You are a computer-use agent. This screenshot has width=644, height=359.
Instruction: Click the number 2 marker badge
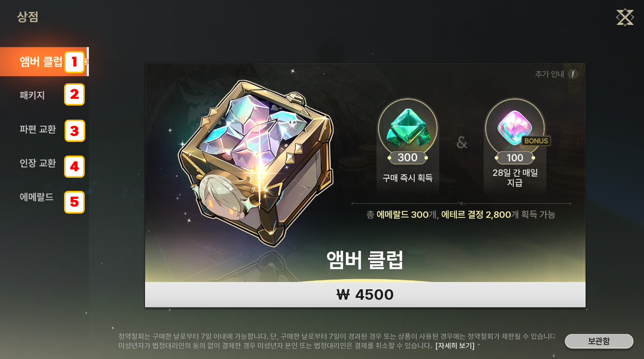pos(74,94)
